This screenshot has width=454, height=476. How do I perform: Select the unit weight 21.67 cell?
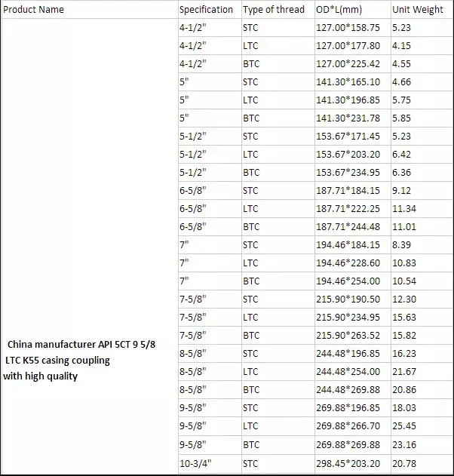pos(404,372)
